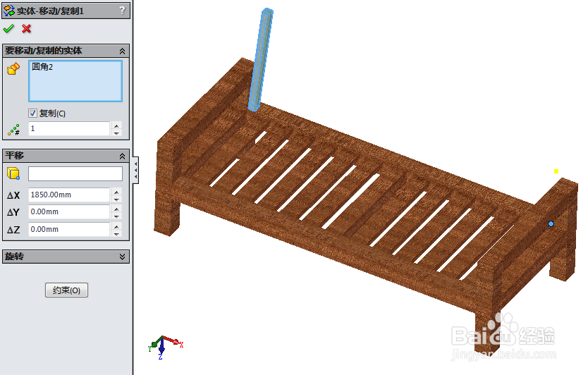Click the ΔX 1850.00mm field
This screenshot has width=588, height=375.
pos(69,195)
